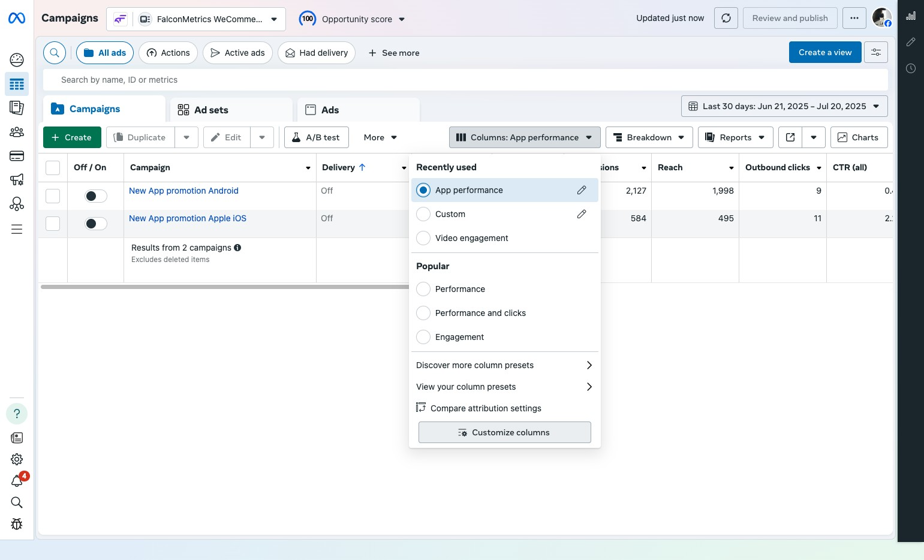The image size is (924, 560).
Task: Click the refresh data icon
Action: coord(726,18)
